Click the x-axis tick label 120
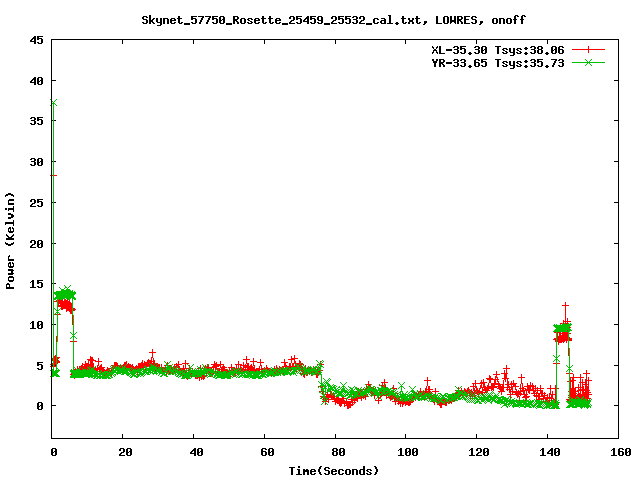The image size is (640, 480). 479,452
